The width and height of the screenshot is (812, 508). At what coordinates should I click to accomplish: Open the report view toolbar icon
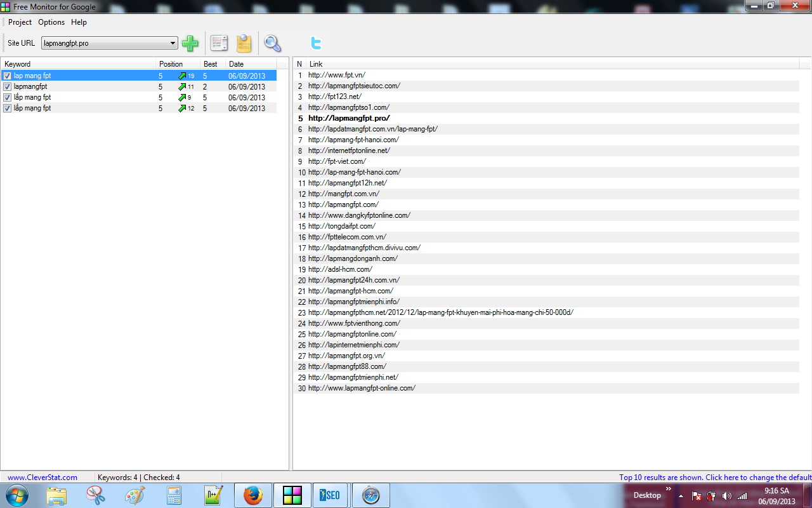219,43
